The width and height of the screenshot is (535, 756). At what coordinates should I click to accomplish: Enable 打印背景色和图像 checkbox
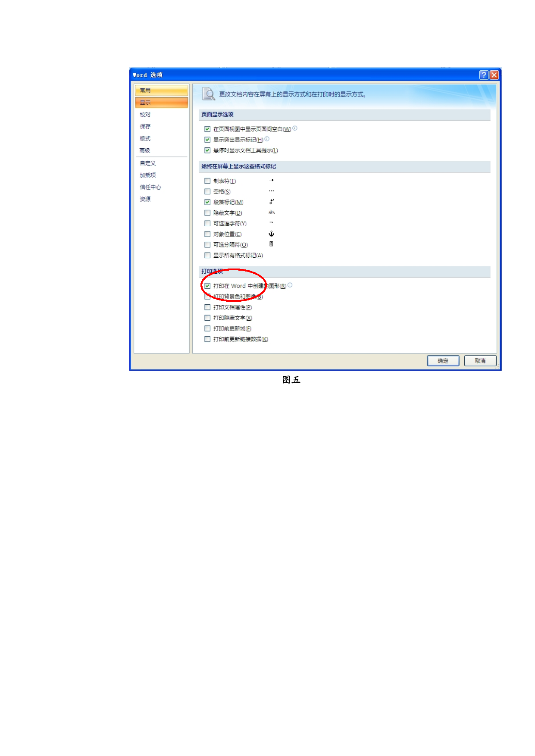207,297
